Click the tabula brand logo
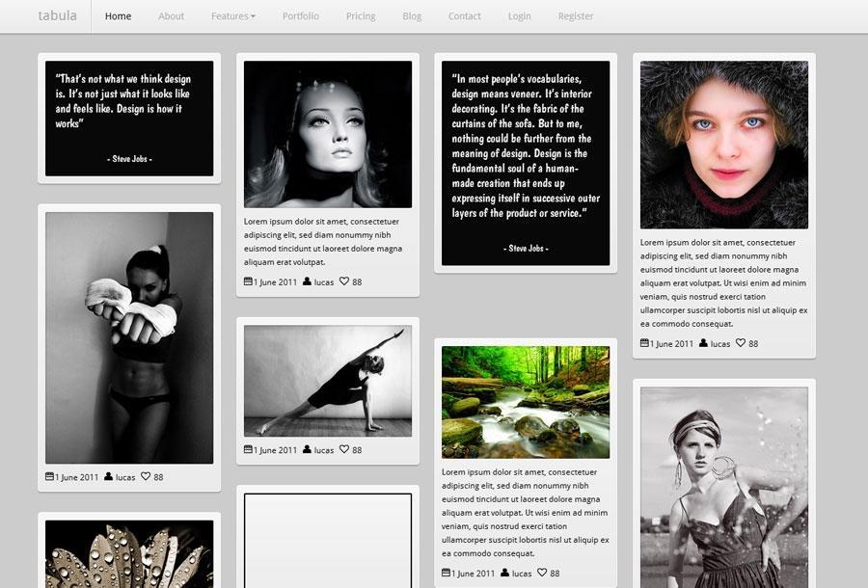This screenshot has height=588, width=868. 58,15
